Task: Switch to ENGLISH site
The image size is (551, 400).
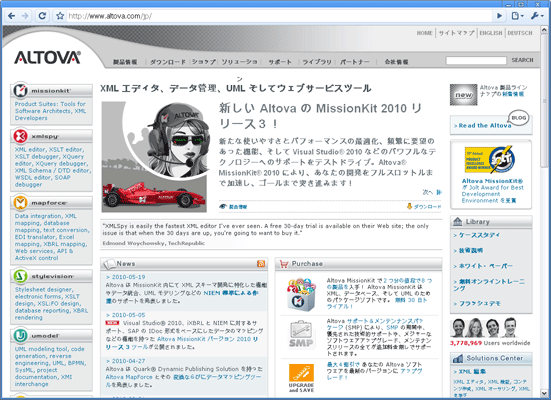Action: tap(491, 33)
